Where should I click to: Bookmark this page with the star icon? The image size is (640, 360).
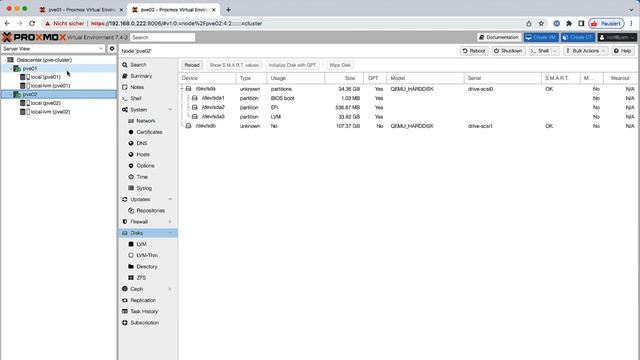coord(541,24)
